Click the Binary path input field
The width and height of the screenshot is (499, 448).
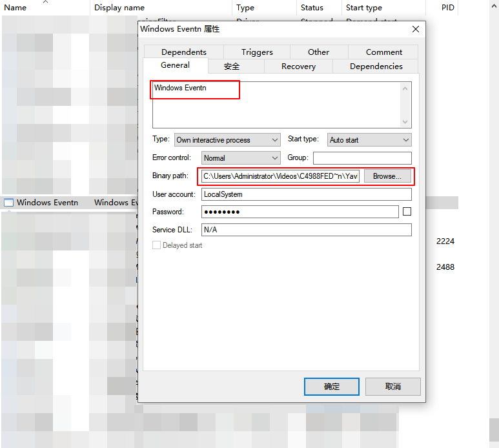pyautogui.click(x=280, y=176)
